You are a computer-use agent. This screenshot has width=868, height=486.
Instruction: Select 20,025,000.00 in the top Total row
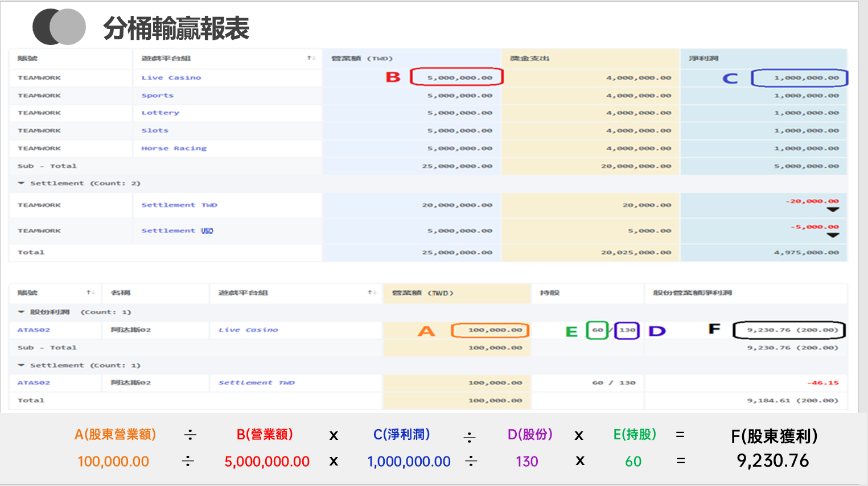pyautogui.click(x=636, y=252)
